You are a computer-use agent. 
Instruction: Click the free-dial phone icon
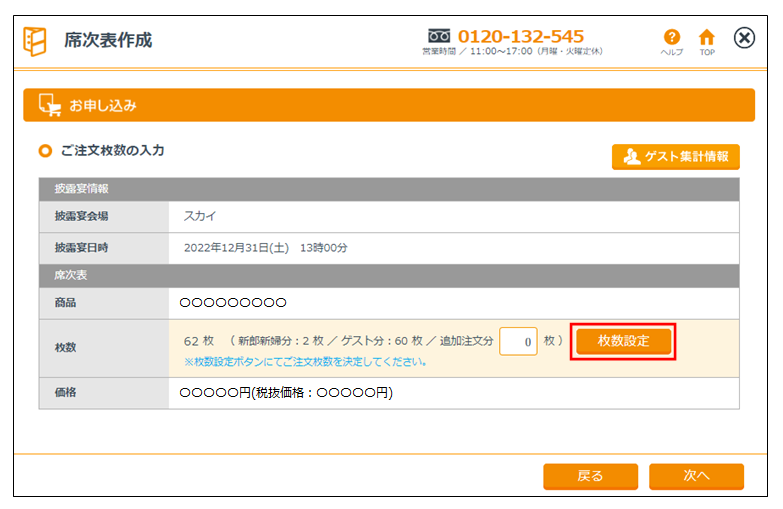coord(439,36)
